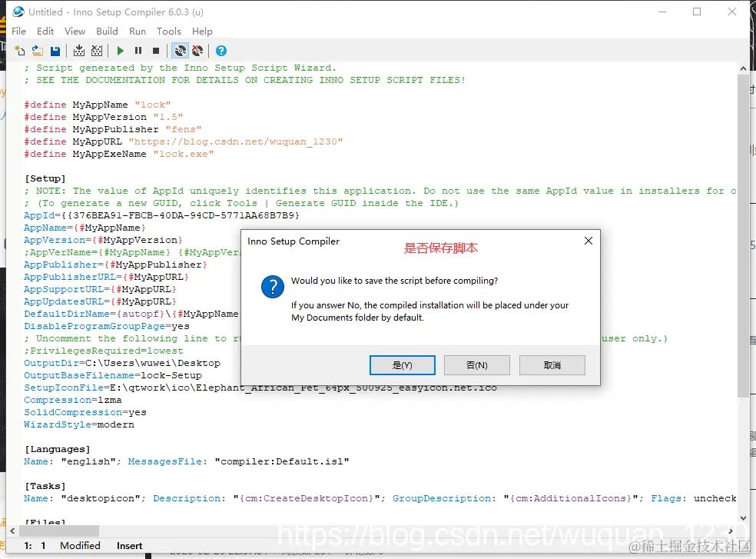
Task: Run the installer with the green play icon
Action: [121, 51]
